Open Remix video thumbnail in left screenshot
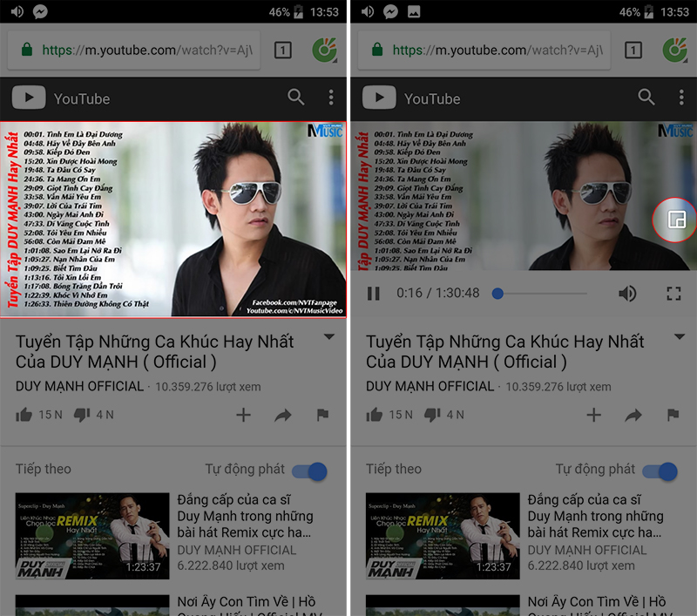Viewport: 697px width, 616px height. tap(92, 536)
